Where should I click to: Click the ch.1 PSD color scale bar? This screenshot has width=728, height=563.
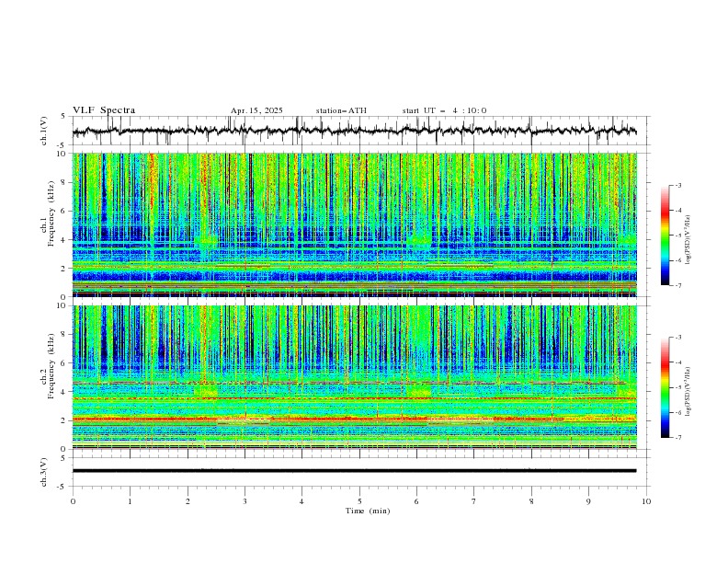click(x=665, y=236)
